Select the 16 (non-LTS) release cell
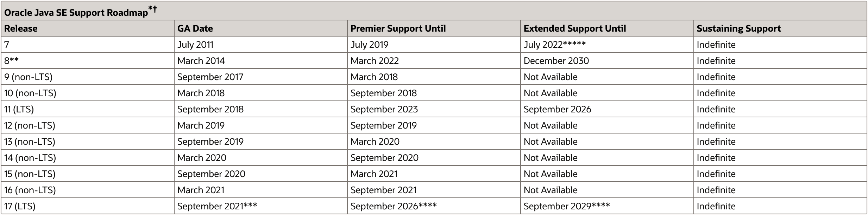868x215 pixels. pyautogui.click(x=88, y=190)
